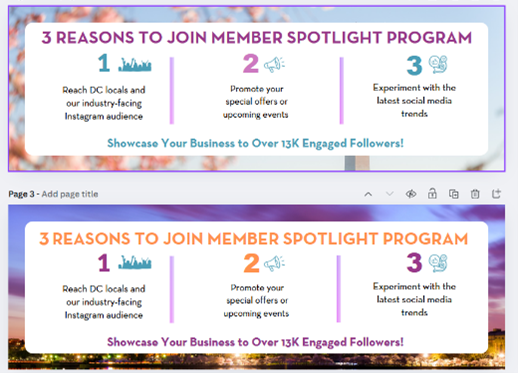518x373 pixels.
Task: Click the 'Add page title' field for Page 3
Action: 70,194
